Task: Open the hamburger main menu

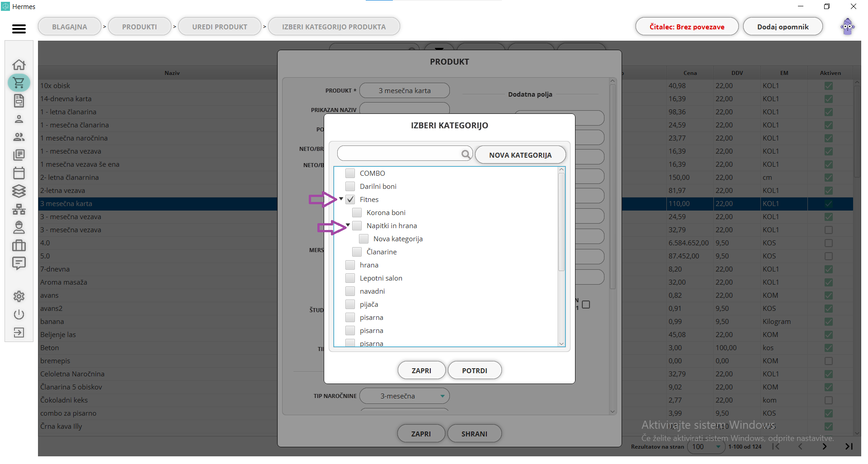Action: click(x=19, y=29)
